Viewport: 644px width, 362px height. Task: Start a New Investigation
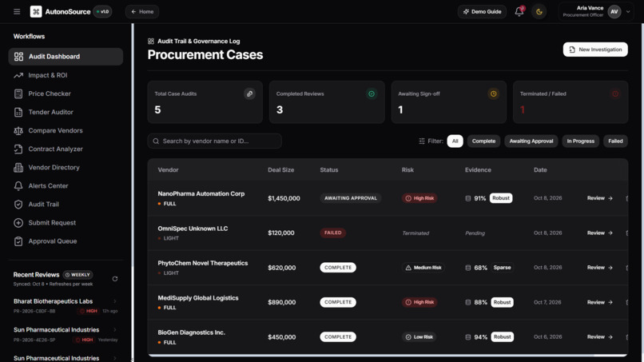click(x=595, y=50)
